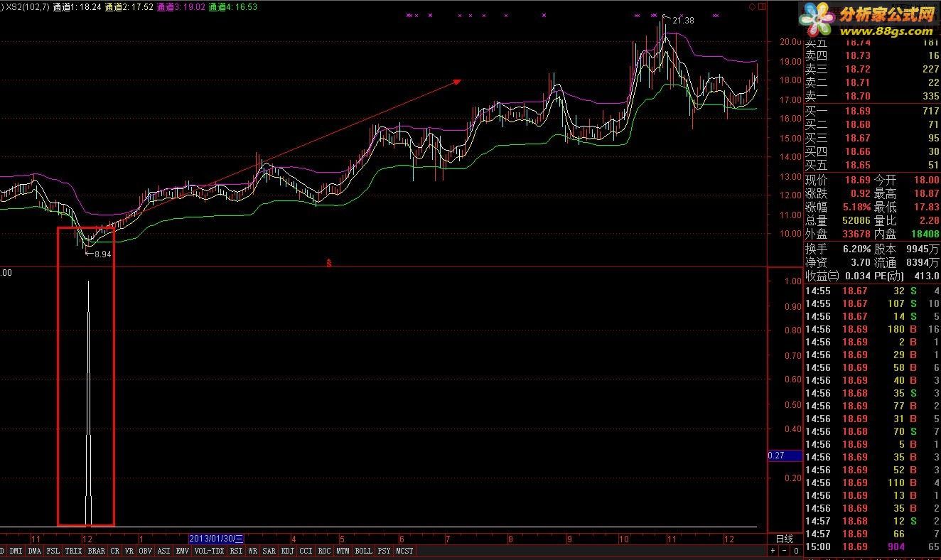Image resolution: width=941 pixels, height=560 pixels.
Task: Click the 通道2: 17.52 value label
Action: (x=128, y=6)
